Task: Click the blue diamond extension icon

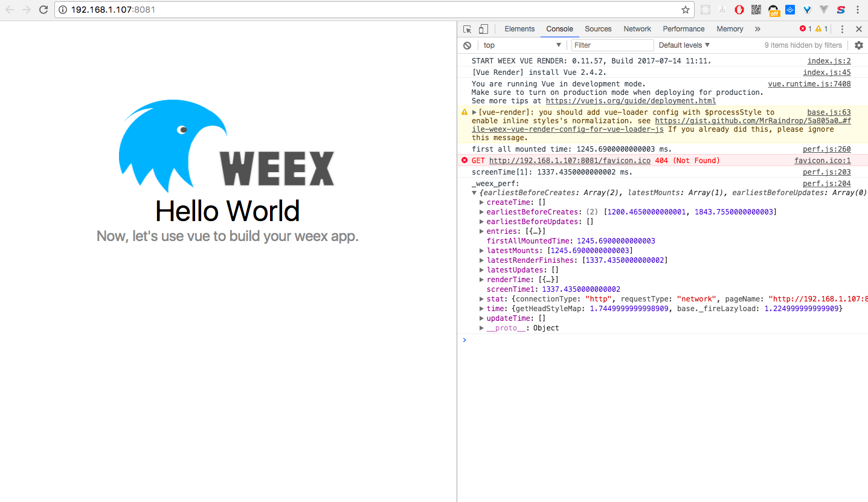Action: (807, 10)
